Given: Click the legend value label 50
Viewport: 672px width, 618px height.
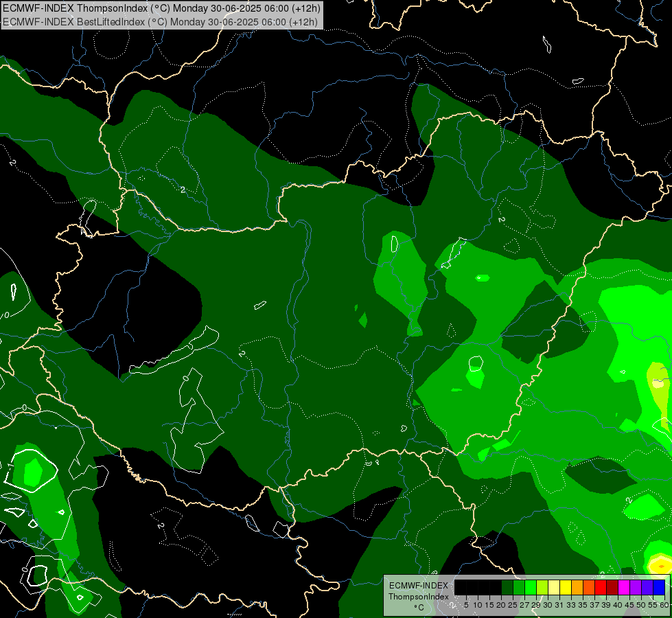Looking at the screenshot, I should [641, 605].
